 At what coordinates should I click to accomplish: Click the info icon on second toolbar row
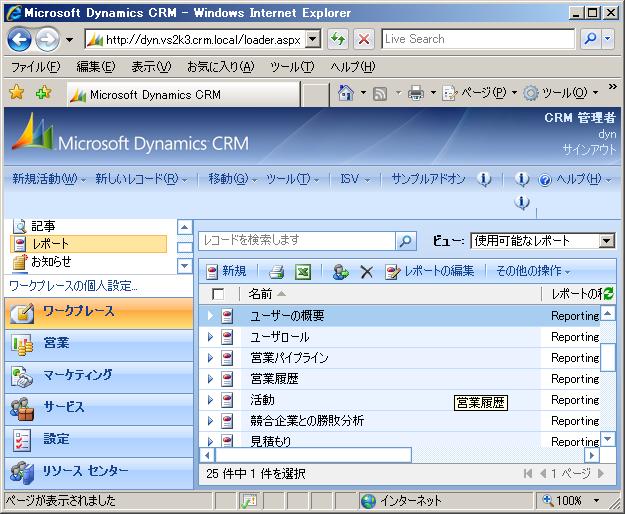click(x=521, y=202)
